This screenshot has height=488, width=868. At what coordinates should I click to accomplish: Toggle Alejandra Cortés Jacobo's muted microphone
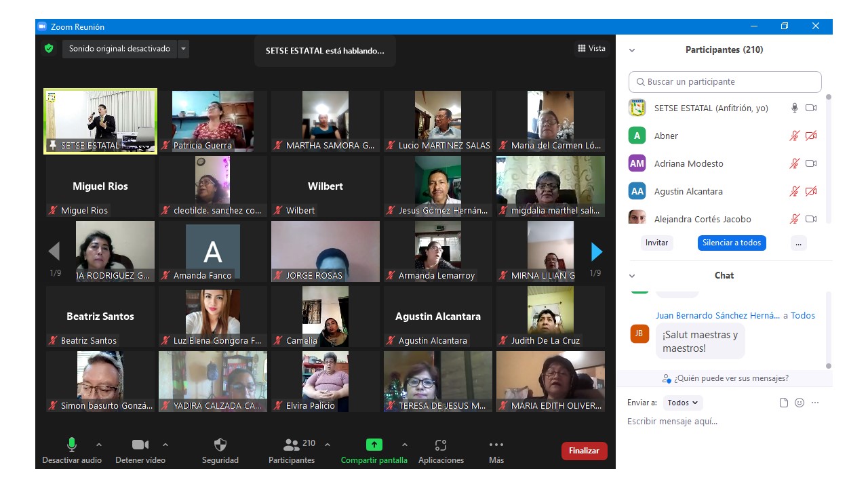pyautogui.click(x=795, y=219)
